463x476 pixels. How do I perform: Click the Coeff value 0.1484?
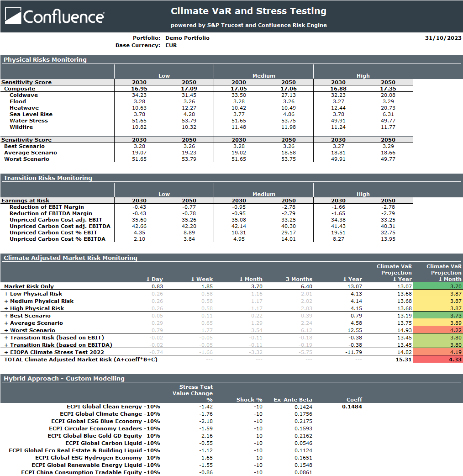[352, 407]
